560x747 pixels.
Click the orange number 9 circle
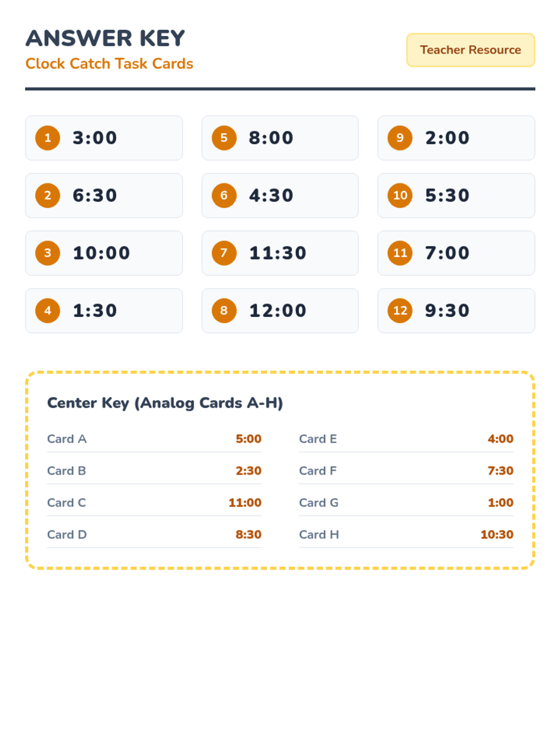point(400,138)
